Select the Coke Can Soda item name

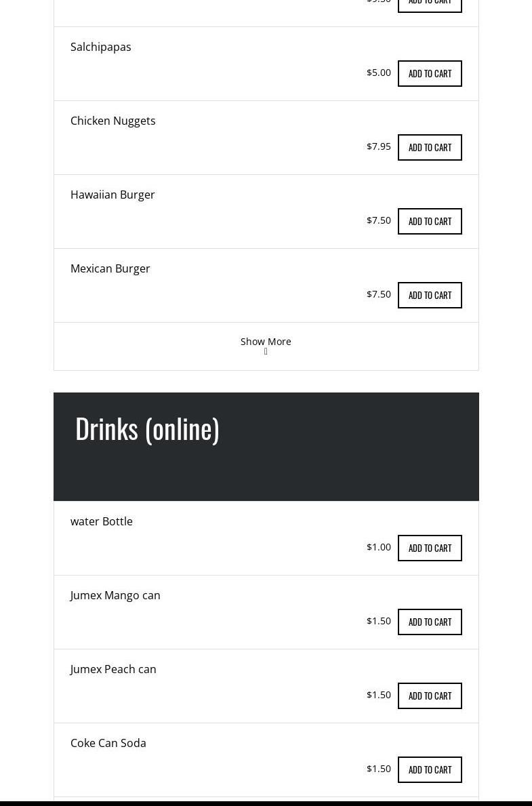(108, 743)
